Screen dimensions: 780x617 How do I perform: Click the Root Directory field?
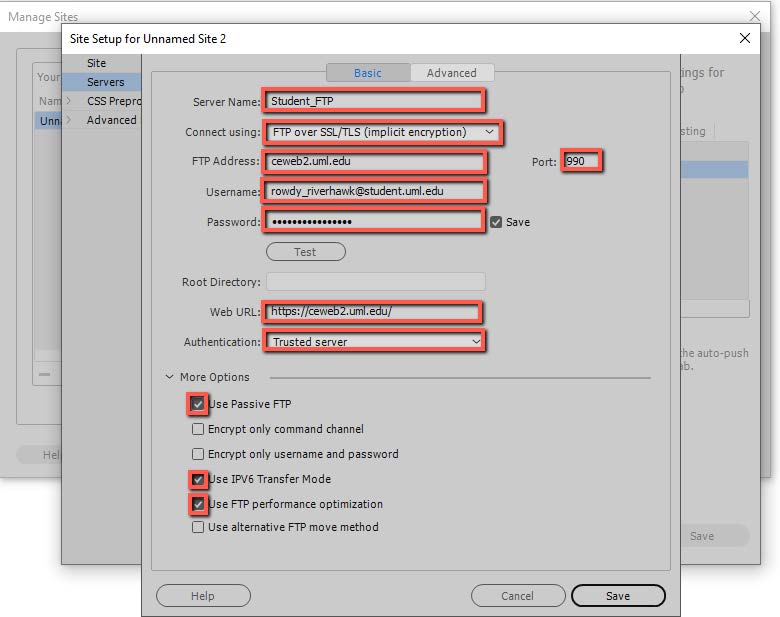376,282
